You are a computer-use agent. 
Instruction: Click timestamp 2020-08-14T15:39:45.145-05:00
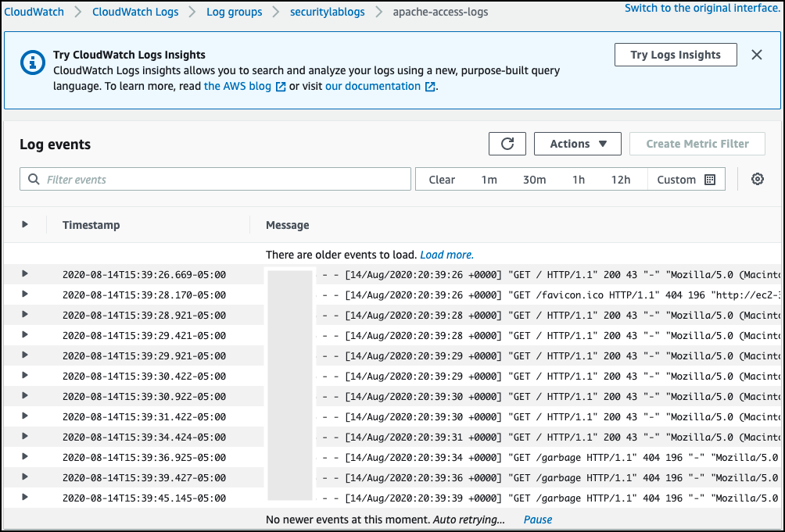click(x=144, y=498)
